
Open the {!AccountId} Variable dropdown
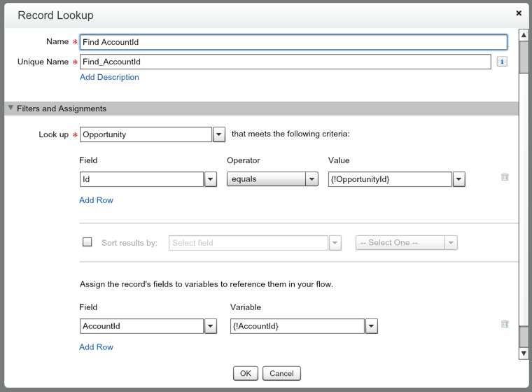pos(371,326)
